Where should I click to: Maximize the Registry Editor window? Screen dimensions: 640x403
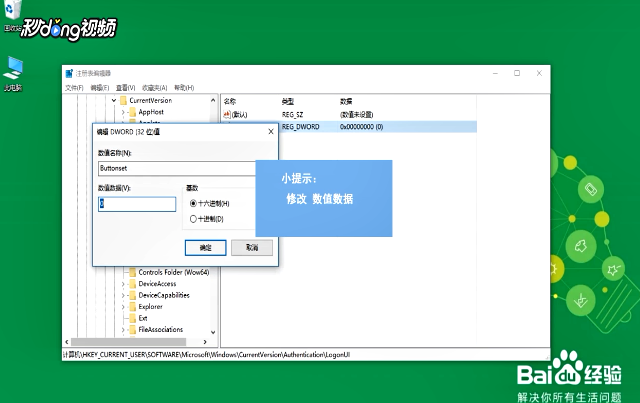[x=517, y=73]
